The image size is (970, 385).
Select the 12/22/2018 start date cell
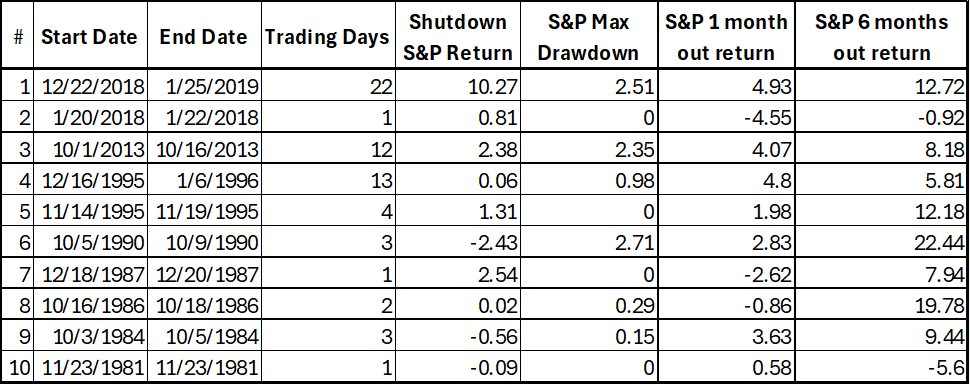[x=90, y=85]
